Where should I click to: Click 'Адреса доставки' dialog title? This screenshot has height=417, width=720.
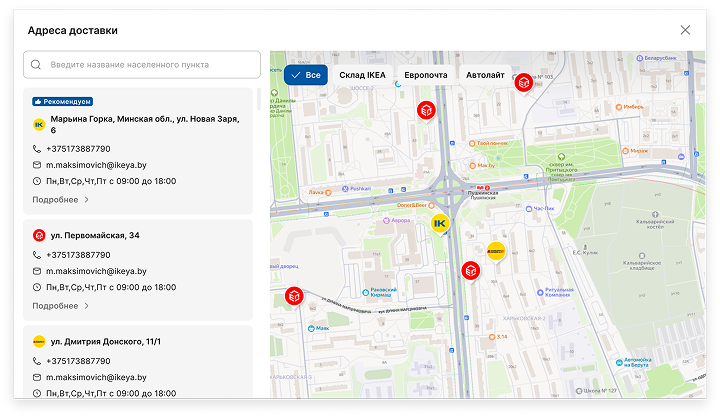(x=73, y=30)
